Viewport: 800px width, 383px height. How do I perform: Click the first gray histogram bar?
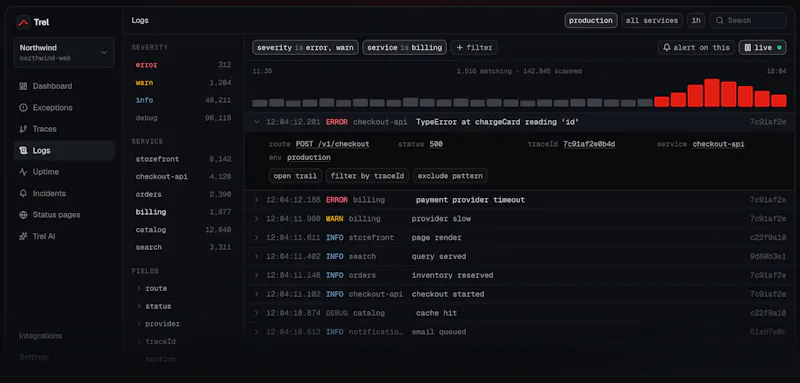click(x=260, y=103)
